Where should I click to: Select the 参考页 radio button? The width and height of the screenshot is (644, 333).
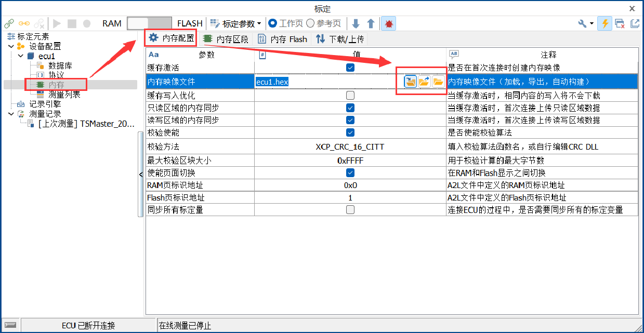(x=310, y=23)
